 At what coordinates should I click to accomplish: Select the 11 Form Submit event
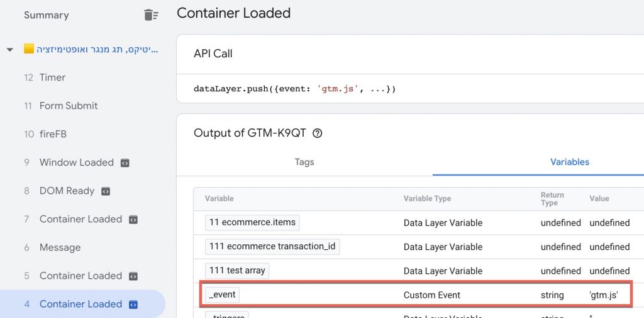click(x=61, y=106)
